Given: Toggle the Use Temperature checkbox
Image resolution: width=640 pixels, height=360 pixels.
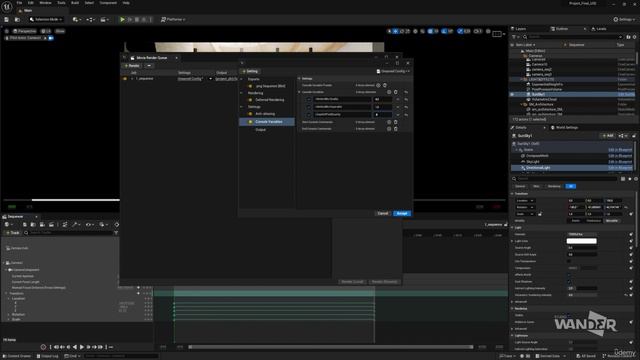Looking at the screenshot, I should (x=569, y=261).
